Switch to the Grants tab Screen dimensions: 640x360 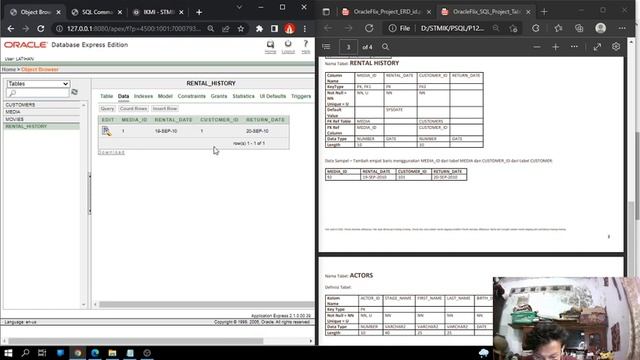(219, 96)
